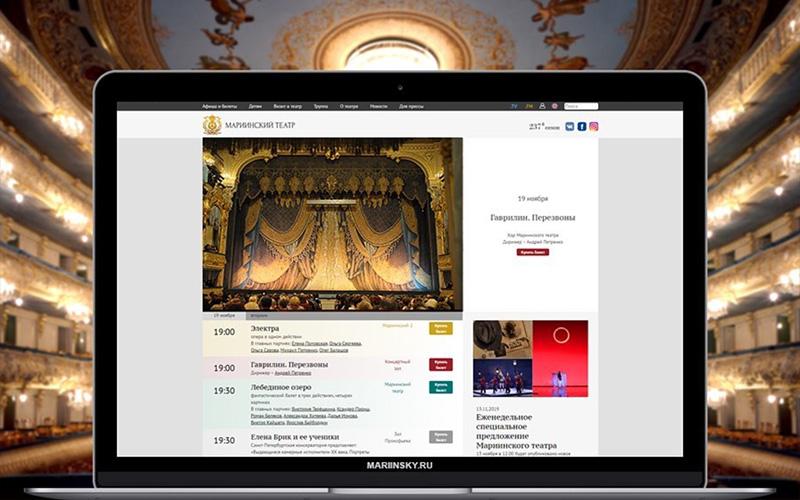This screenshot has height=500, width=800.
Task: Click the 'Мариинский 2' venue label
Action: [x=397, y=325]
